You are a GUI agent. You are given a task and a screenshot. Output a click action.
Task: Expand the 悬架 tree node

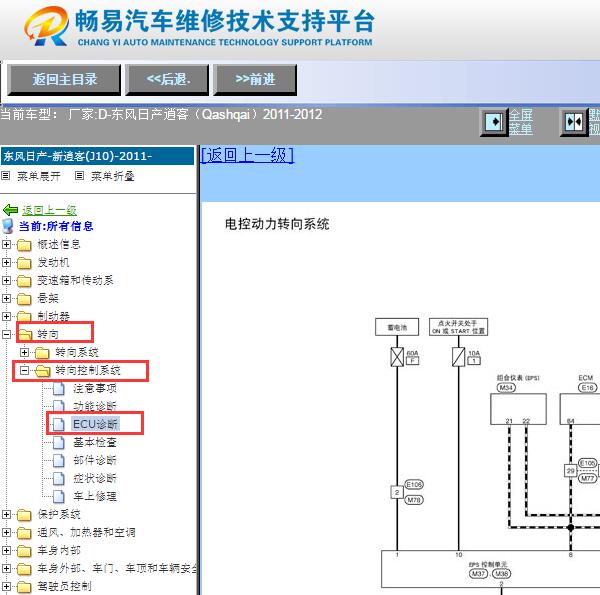pos(6,298)
